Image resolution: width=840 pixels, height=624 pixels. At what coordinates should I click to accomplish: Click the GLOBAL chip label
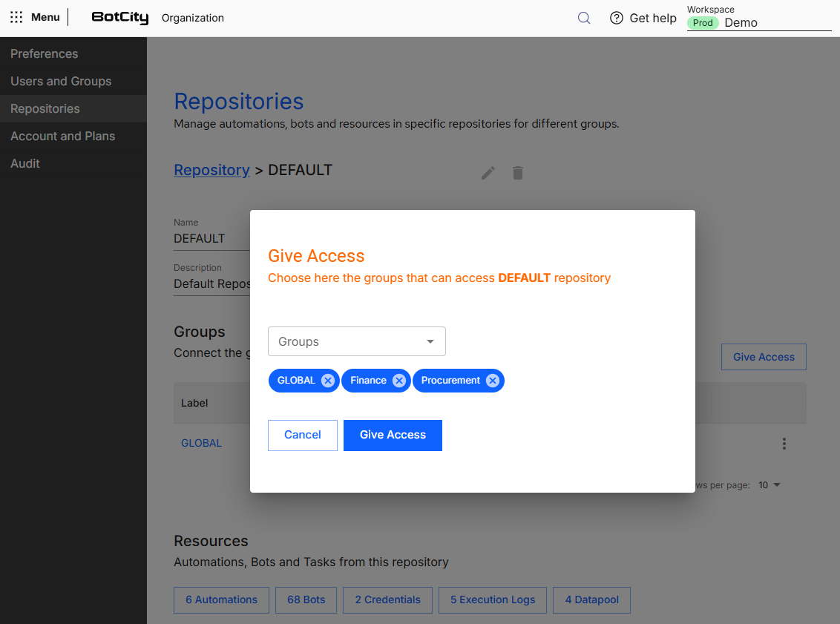point(296,381)
